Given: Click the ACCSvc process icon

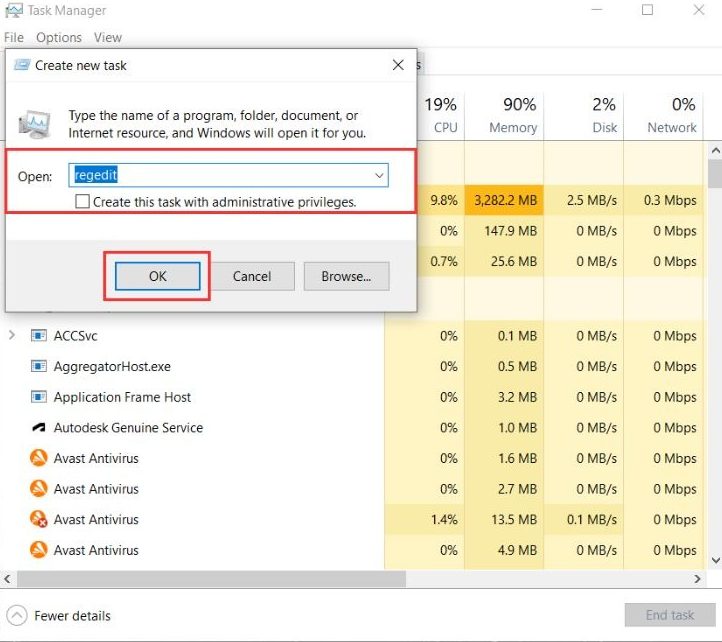Looking at the screenshot, I should tap(39, 336).
